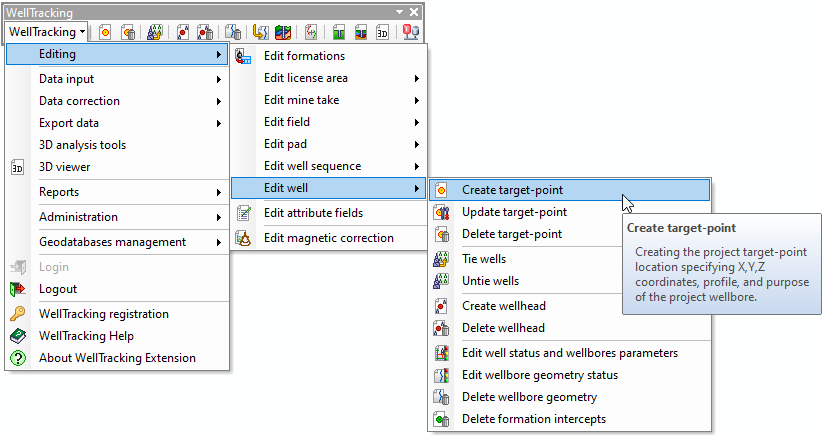This screenshot has width=824, height=435.
Task: Click Delete target-point icon in the toolbar
Action: (128, 33)
